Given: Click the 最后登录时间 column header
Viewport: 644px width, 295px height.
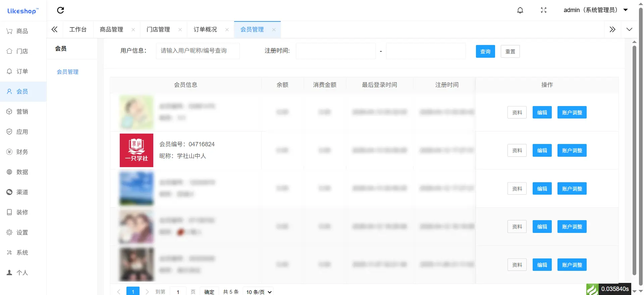Looking at the screenshot, I should point(379,85).
